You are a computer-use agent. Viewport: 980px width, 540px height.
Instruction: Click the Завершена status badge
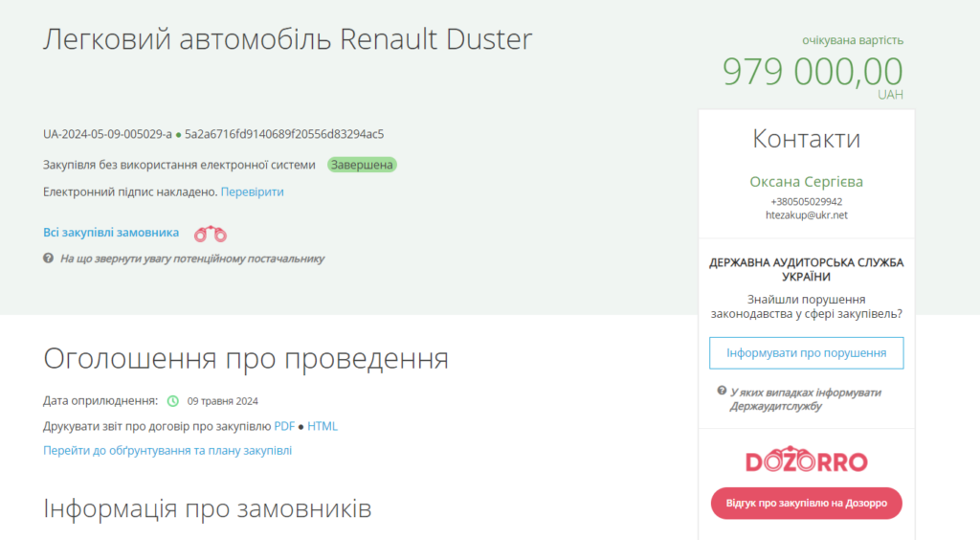[362, 165]
